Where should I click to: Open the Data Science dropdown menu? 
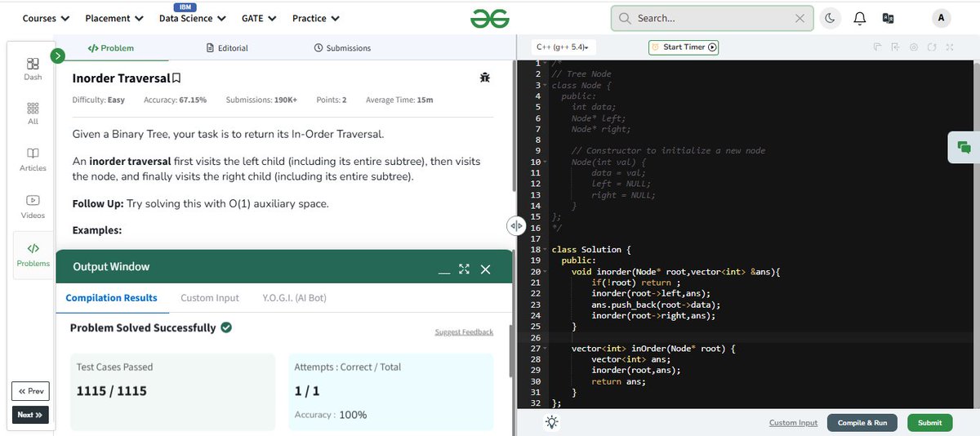(192, 18)
